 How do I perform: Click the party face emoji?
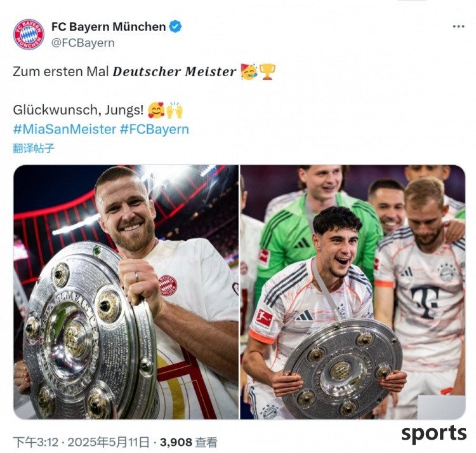click(249, 72)
